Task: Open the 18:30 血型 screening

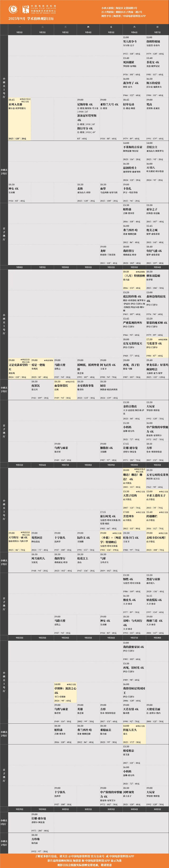Action: tap(111, 192)
